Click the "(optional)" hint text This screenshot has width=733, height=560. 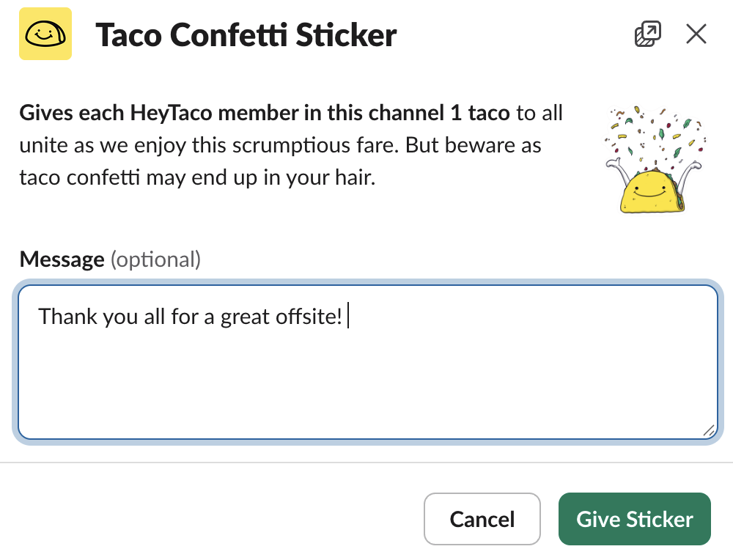[155, 259]
